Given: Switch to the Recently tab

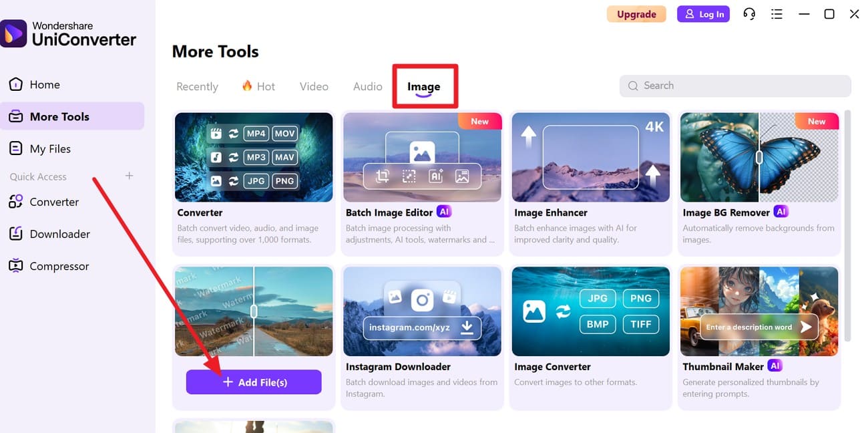Looking at the screenshot, I should (197, 86).
